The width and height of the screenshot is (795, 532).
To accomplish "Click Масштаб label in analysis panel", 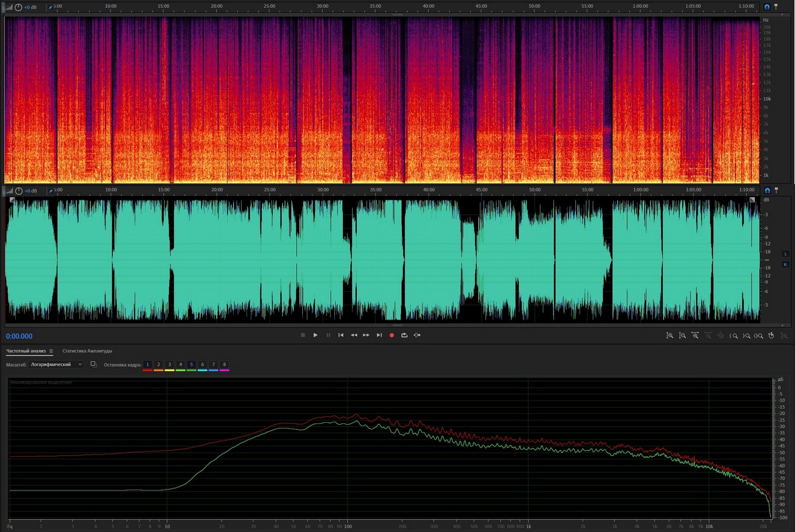I will coord(16,365).
